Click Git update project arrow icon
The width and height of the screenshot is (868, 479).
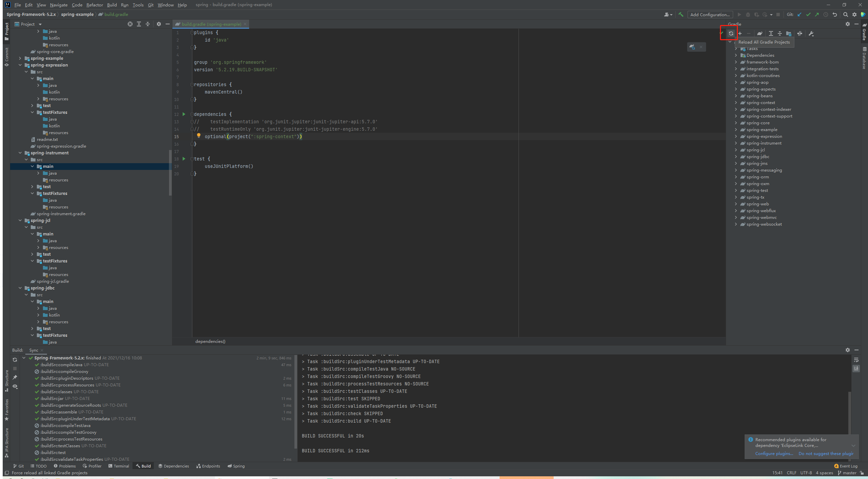tap(799, 15)
